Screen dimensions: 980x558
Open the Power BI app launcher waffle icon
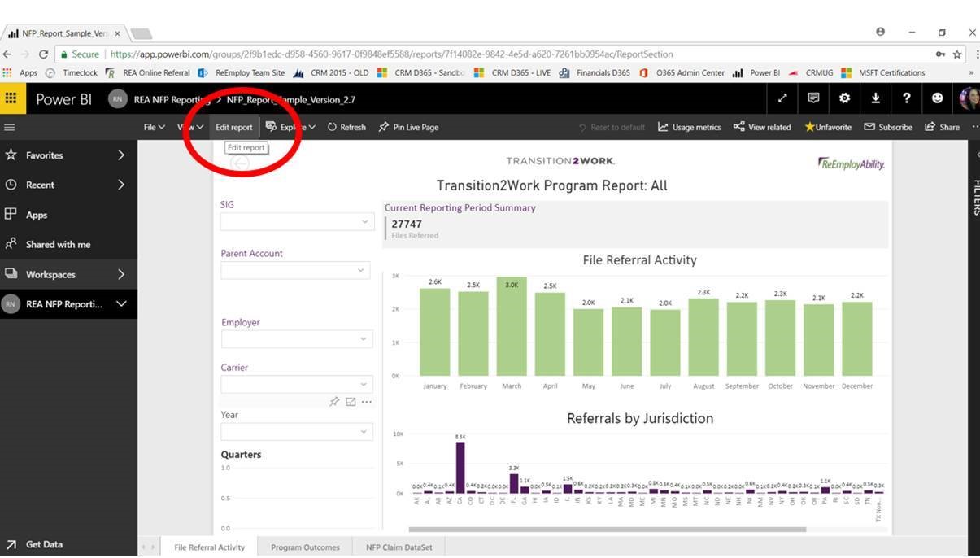(11, 98)
